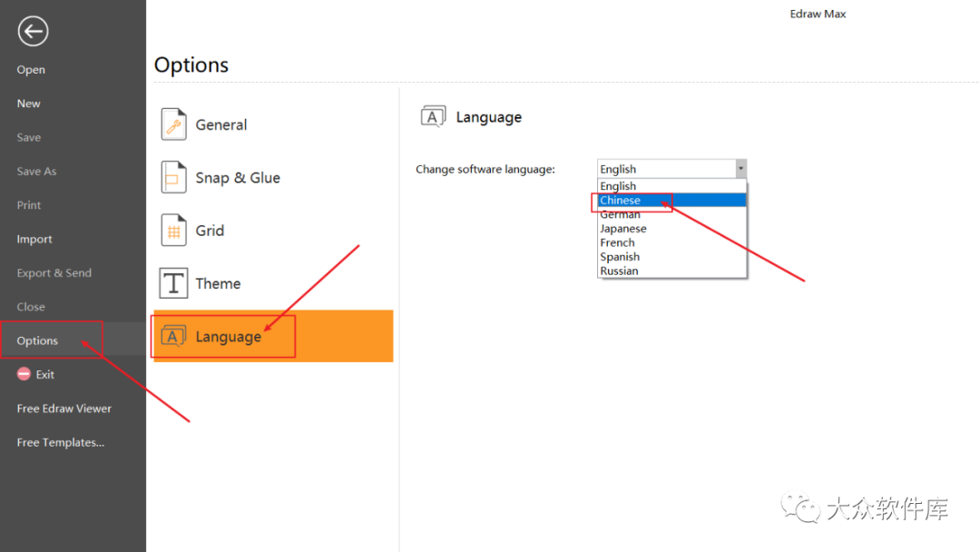Select Japanese from the language list
Image resolution: width=980 pixels, height=552 pixels.
point(671,228)
